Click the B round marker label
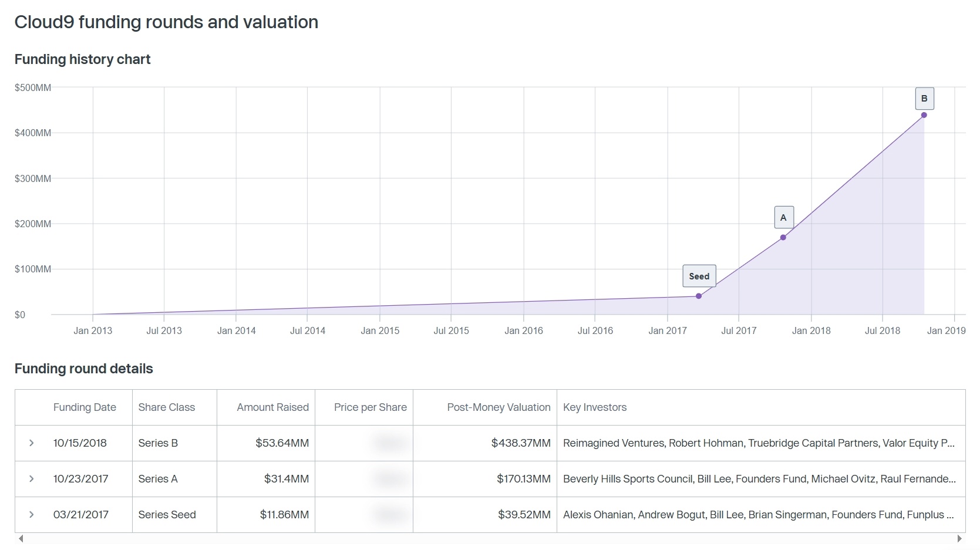 924,98
